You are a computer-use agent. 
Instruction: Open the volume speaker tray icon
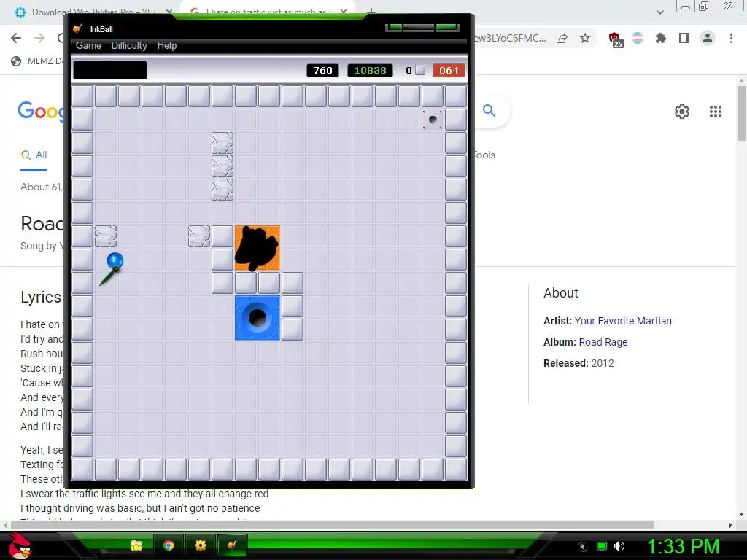click(619, 546)
